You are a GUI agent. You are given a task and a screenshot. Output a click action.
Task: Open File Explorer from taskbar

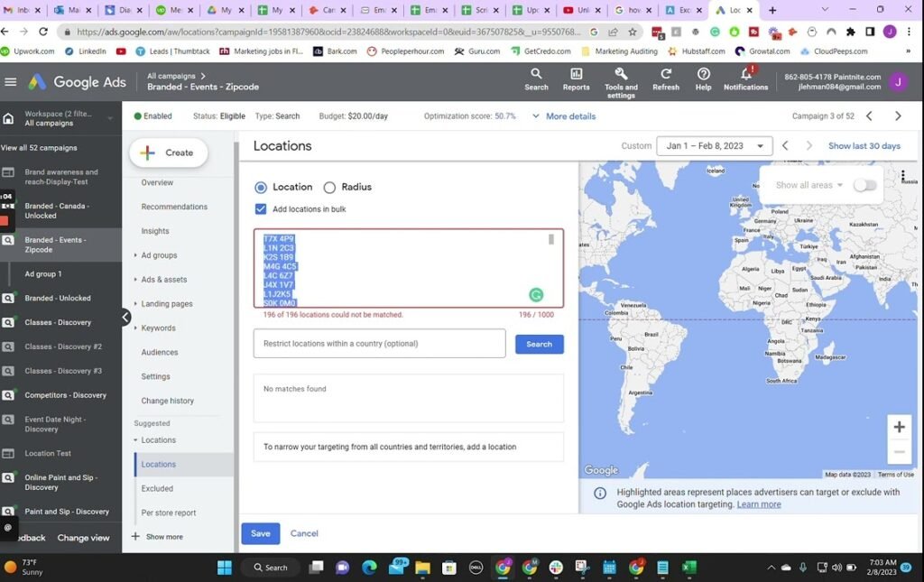point(422,568)
